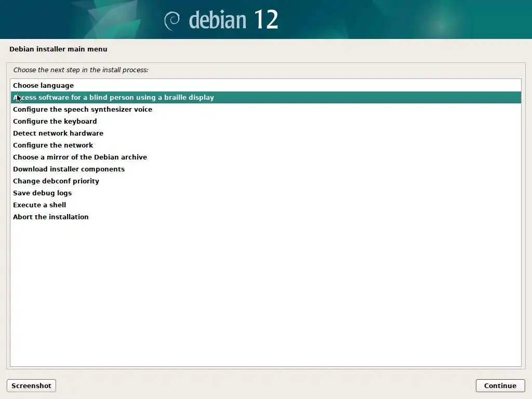Choose Save debug logs option
The width and height of the screenshot is (532, 399).
tap(265, 193)
